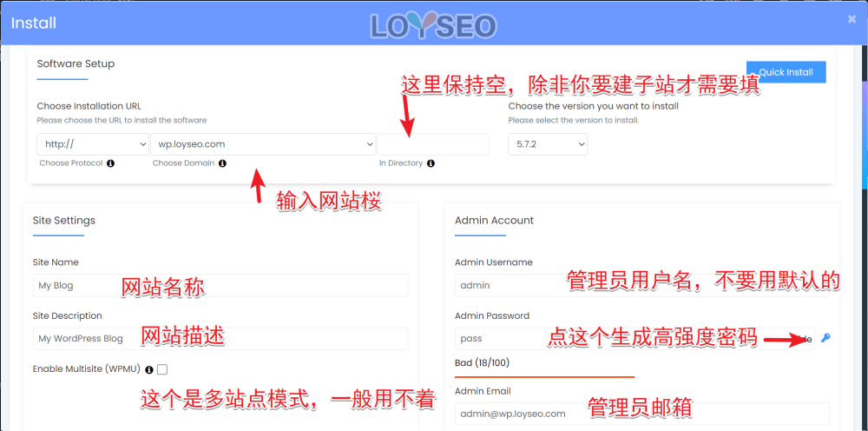The image size is (868, 431).
Task: Click the Admin Account heading
Action: [495, 221]
